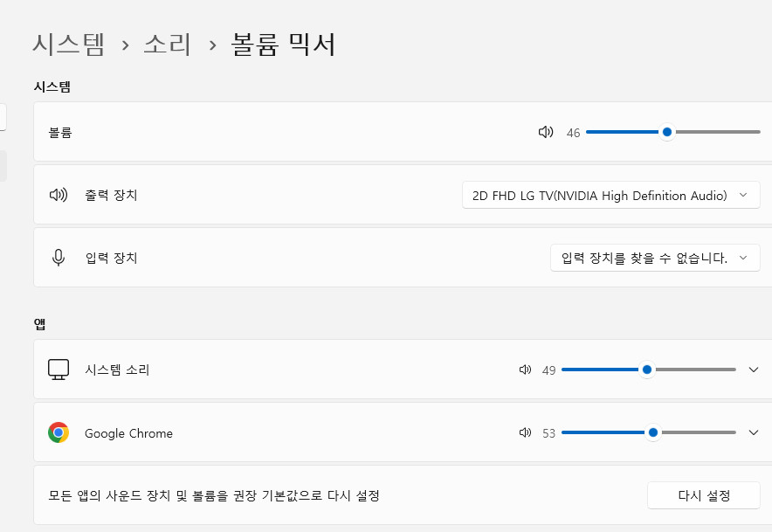Select 소리 in the breadcrumb navigation

pyautogui.click(x=168, y=43)
